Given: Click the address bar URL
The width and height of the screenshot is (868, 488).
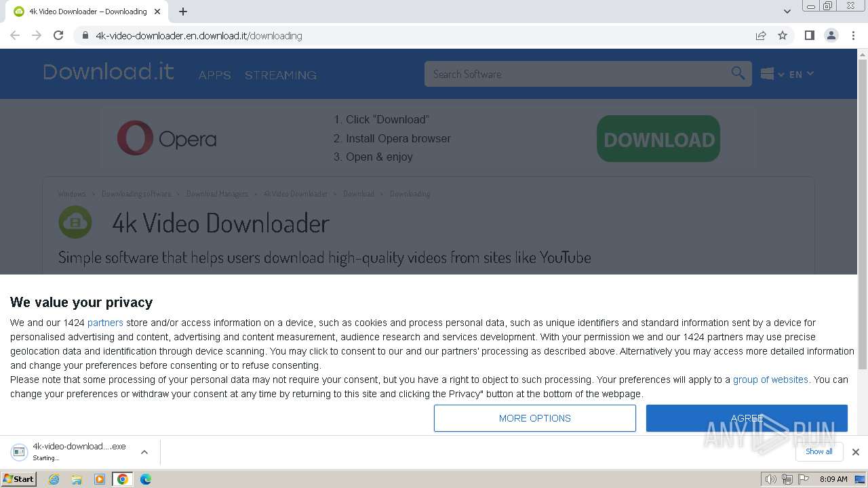Looking at the screenshot, I should pyautogui.click(x=199, y=35).
